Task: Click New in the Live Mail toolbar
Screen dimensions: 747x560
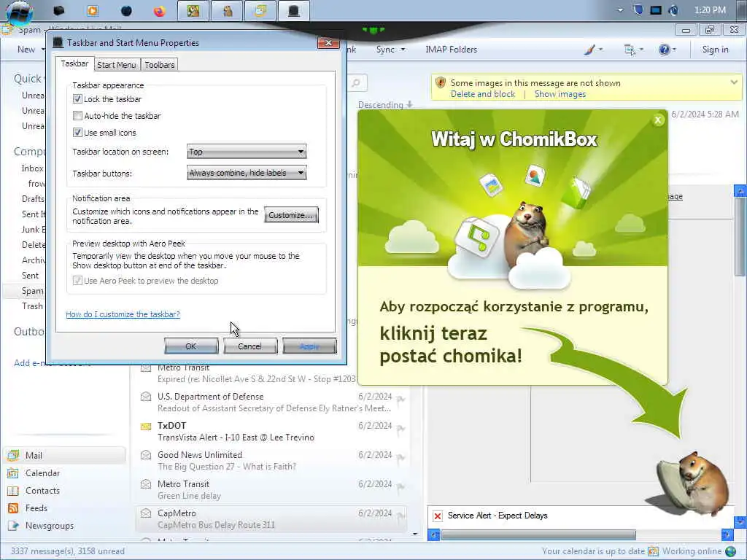Action: pos(26,49)
